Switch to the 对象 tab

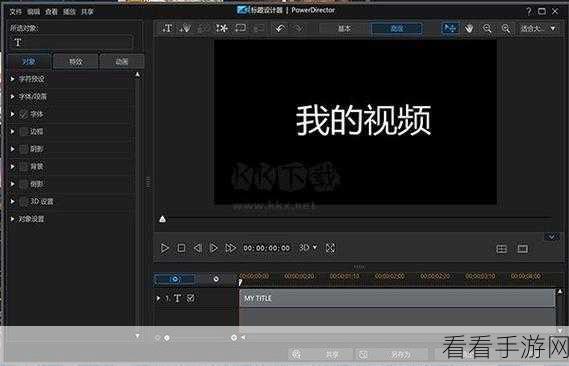point(29,61)
